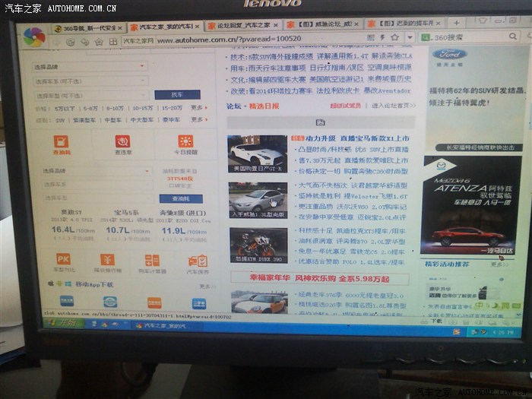The height and width of the screenshot is (399, 532).
Task: Select the 5万以下 price filter link
Action: [65, 109]
